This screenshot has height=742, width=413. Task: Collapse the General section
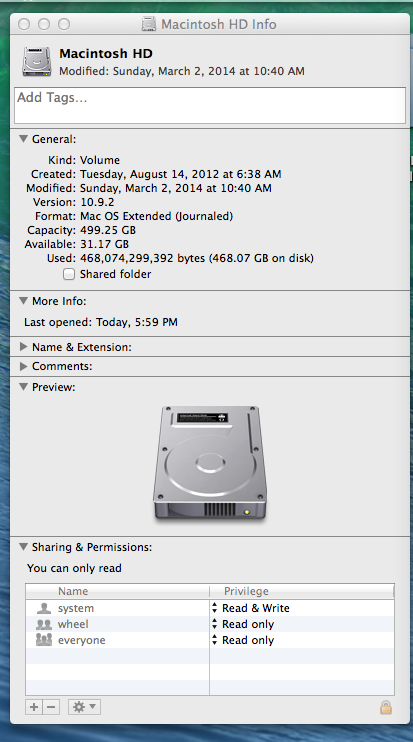(x=23, y=139)
